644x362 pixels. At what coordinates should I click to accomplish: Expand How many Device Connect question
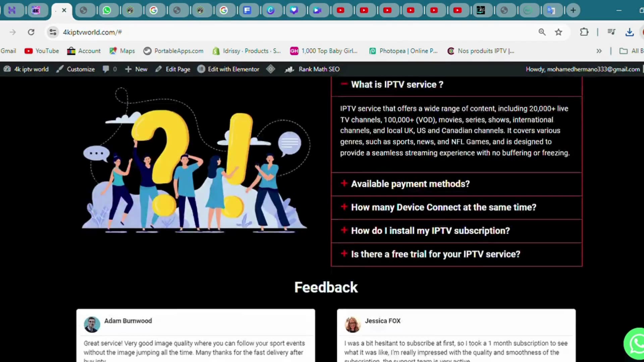pyautogui.click(x=443, y=207)
